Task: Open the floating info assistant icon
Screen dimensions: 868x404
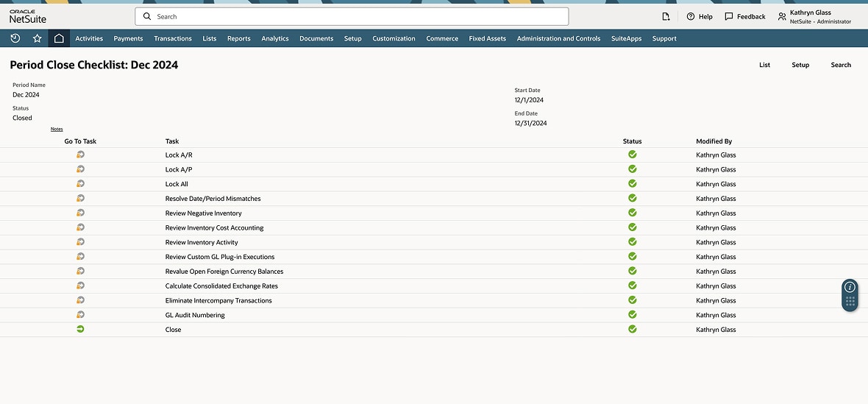Action: pos(850,287)
